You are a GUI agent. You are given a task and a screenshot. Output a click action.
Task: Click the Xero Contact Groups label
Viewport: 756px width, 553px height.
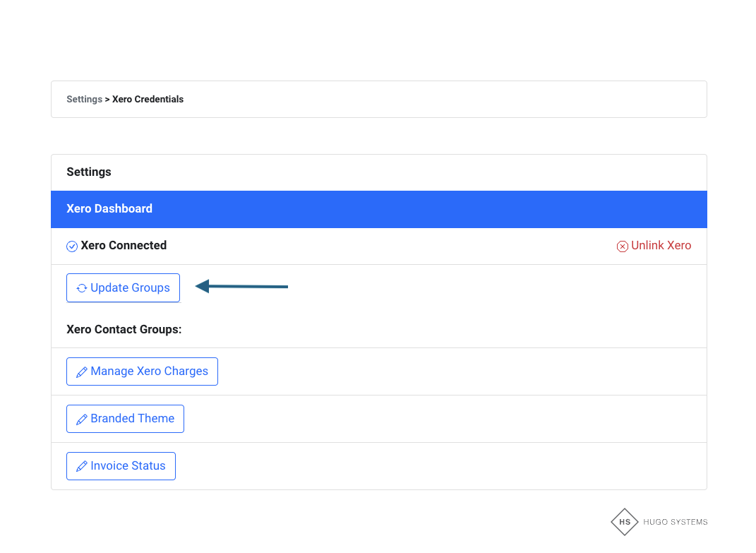pos(124,330)
